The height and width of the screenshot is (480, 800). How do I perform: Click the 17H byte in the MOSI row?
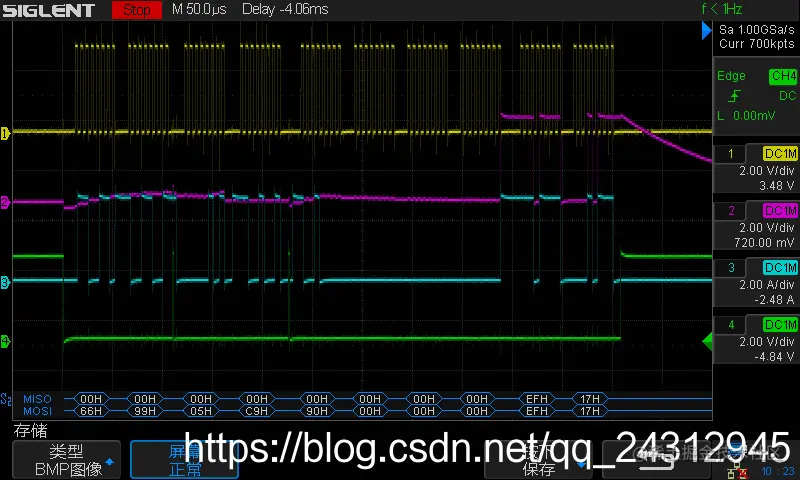pos(590,411)
